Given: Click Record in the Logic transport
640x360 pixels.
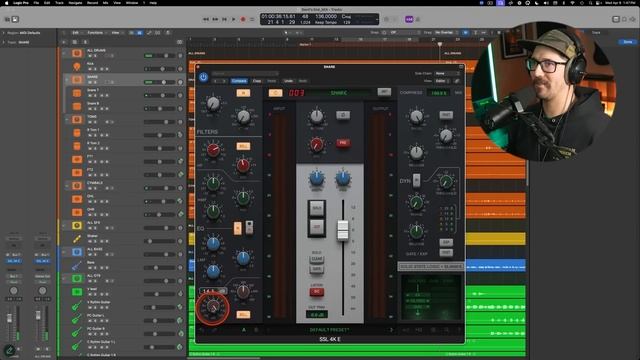Looking at the screenshot, I should click(x=243, y=19).
